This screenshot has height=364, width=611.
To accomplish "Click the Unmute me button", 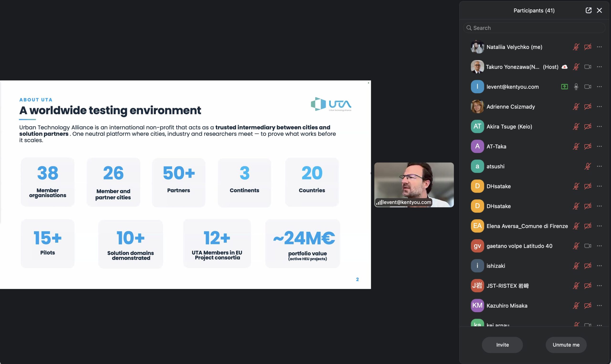I will click(x=566, y=345).
